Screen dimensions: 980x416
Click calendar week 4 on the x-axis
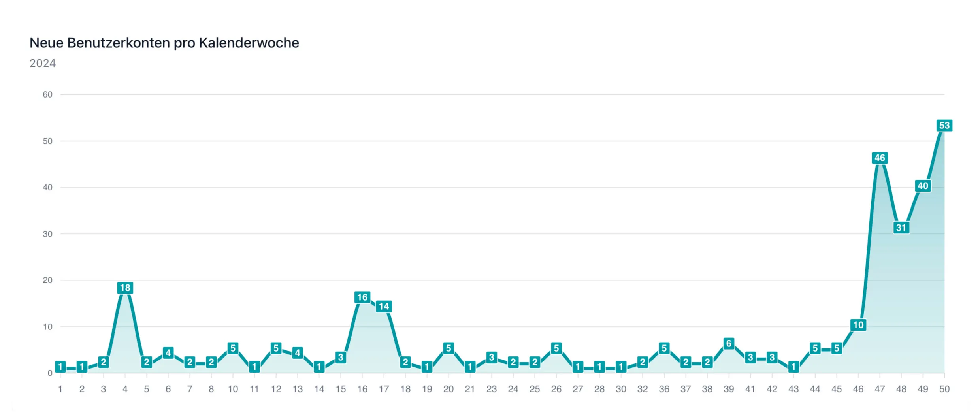pyautogui.click(x=125, y=389)
